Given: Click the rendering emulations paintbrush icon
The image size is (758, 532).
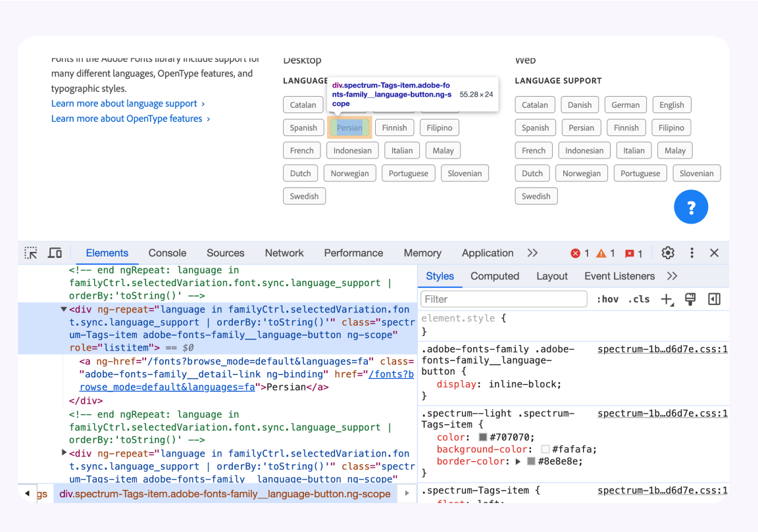Looking at the screenshot, I should click(690, 299).
